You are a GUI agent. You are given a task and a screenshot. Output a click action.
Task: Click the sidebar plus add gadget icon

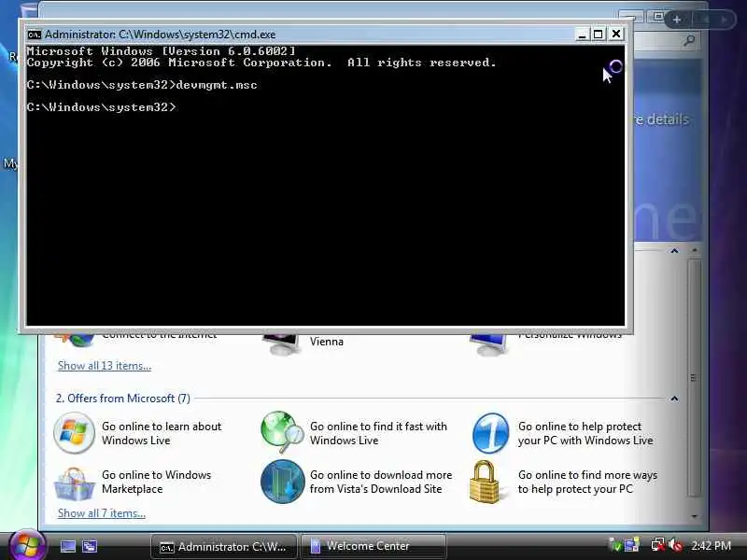(676, 20)
